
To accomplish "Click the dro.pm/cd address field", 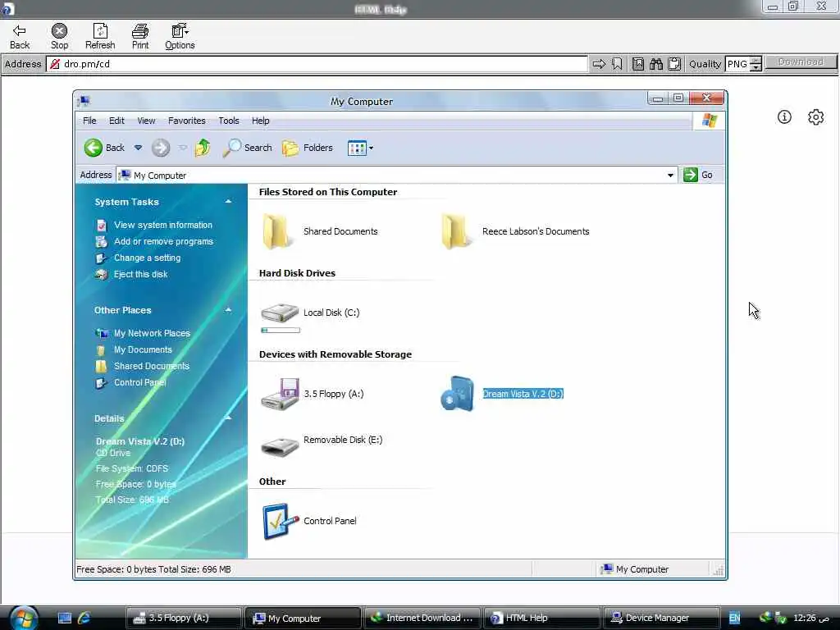I will point(317,64).
